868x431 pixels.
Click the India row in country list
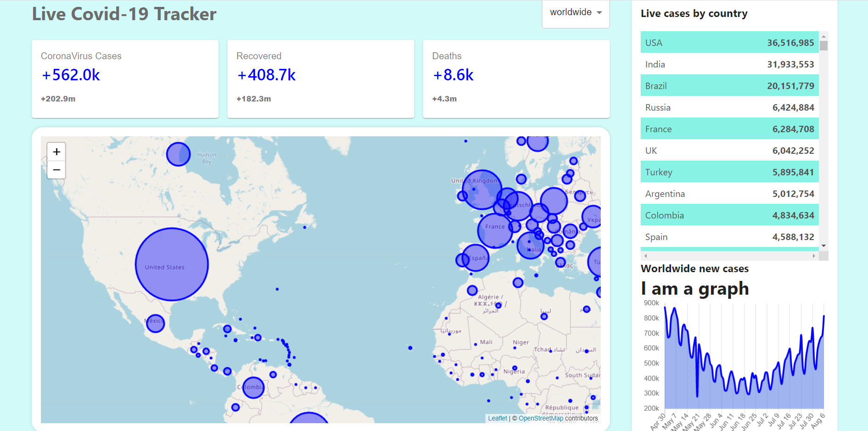pyautogui.click(x=729, y=64)
